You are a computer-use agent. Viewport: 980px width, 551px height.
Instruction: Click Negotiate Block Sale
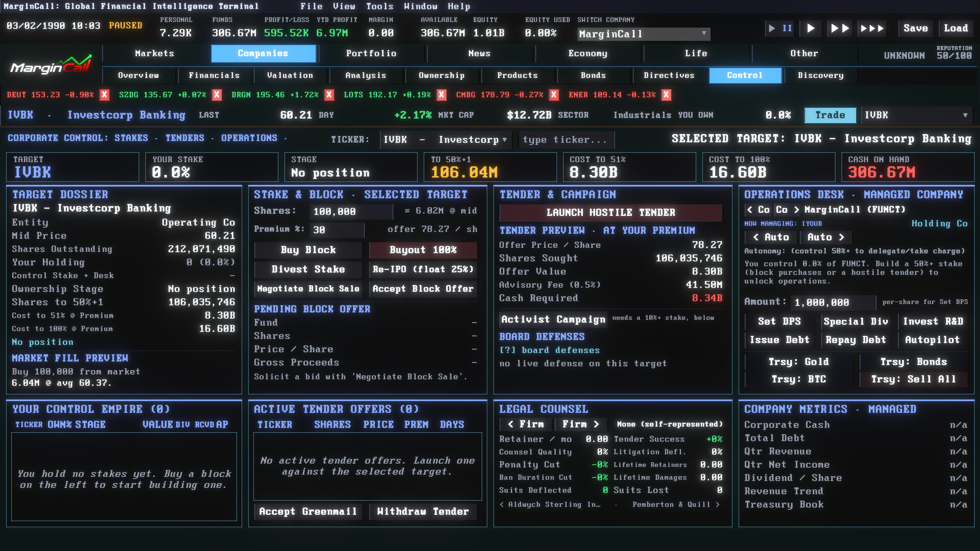coord(308,289)
